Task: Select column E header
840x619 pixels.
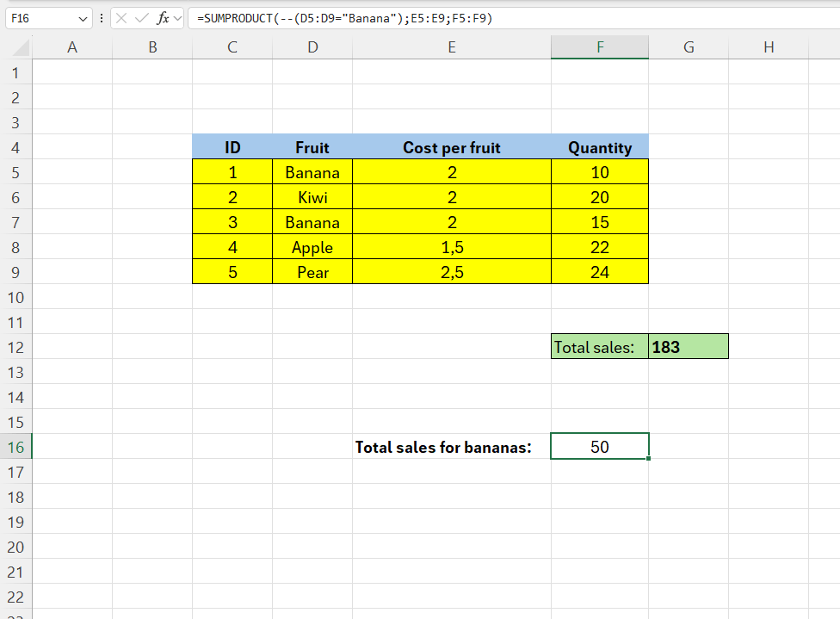Action: pyautogui.click(x=451, y=48)
